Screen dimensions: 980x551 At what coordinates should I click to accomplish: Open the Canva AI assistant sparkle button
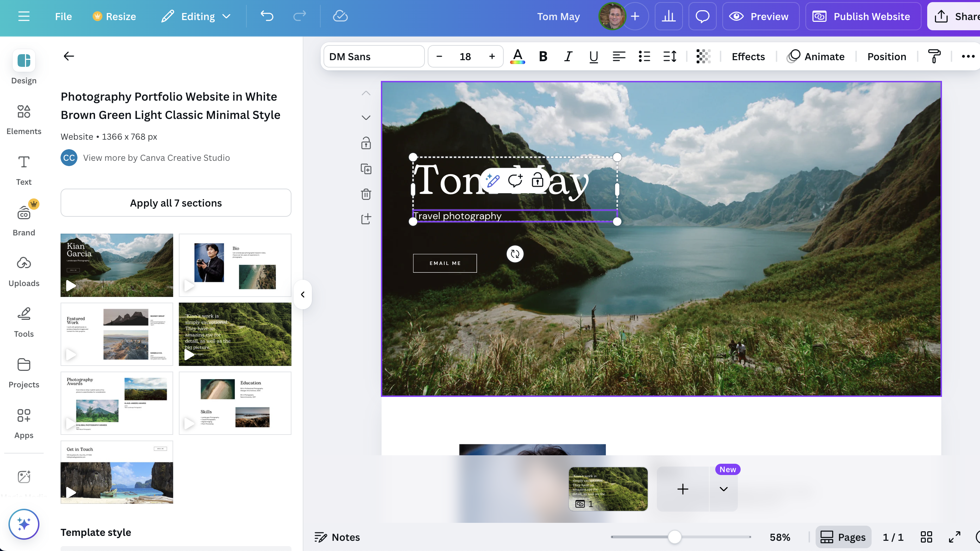tap(24, 524)
